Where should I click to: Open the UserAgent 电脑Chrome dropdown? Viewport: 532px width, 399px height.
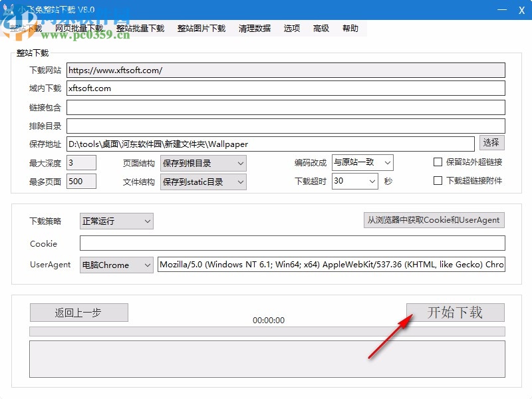[x=116, y=265]
